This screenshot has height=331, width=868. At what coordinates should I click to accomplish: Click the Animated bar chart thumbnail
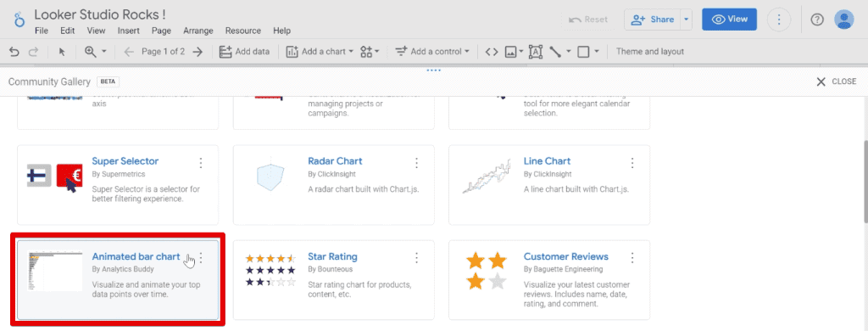click(x=54, y=271)
